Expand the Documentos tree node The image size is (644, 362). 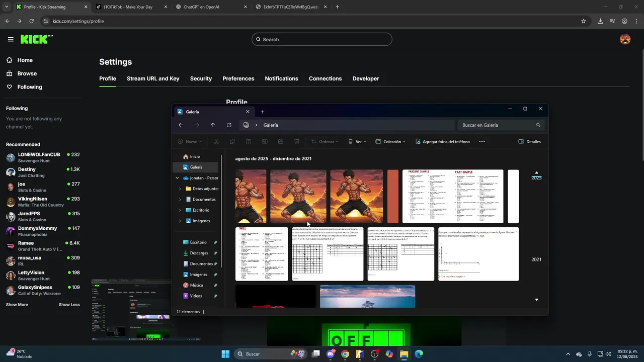[x=180, y=200]
